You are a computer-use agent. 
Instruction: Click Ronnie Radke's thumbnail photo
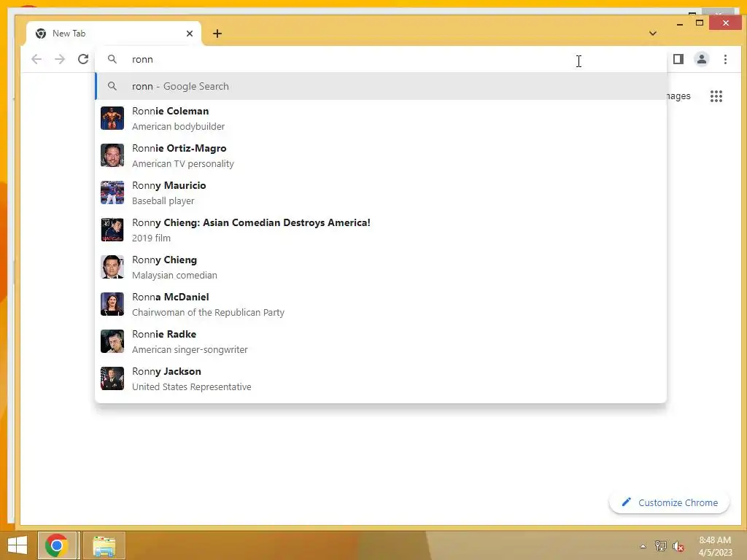pos(112,341)
